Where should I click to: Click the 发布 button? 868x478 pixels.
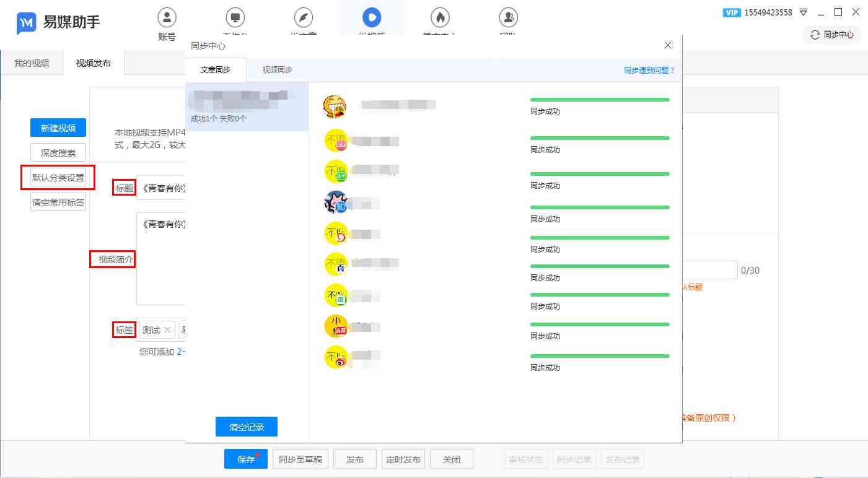(x=355, y=459)
